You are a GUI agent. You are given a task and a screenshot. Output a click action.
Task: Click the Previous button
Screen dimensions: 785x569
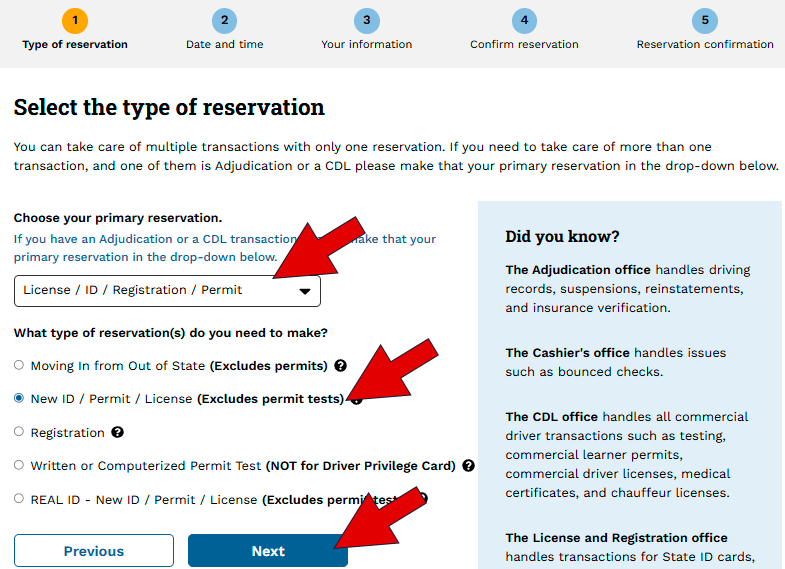click(94, 550)
